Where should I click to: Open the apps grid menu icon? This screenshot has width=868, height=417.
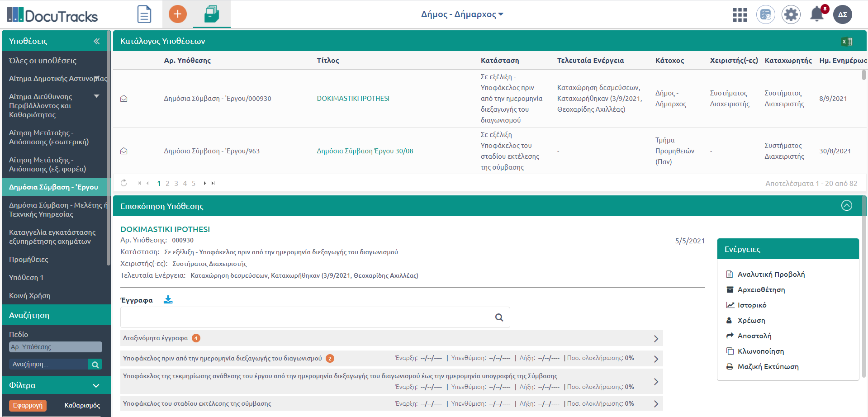[x=740, y=15]
